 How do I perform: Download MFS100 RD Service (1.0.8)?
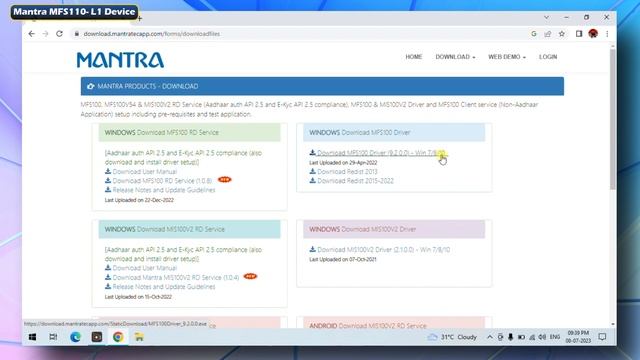[x=162, y=180]
